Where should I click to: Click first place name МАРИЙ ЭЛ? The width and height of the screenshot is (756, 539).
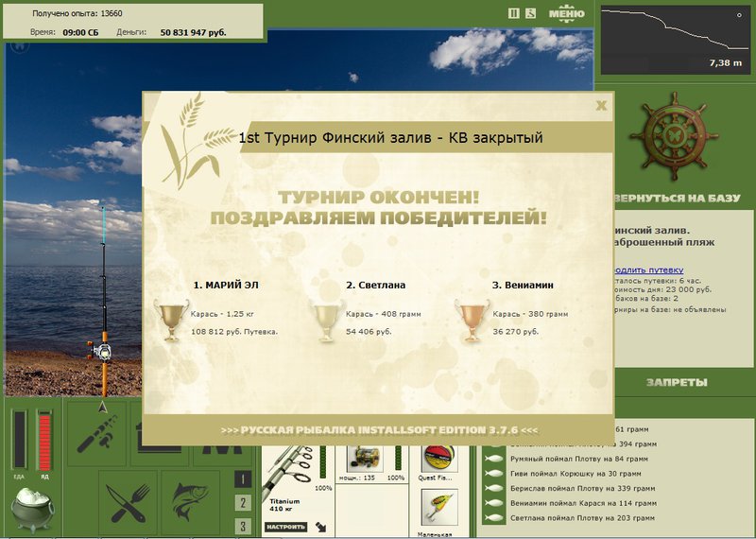[x=226, y=286]
